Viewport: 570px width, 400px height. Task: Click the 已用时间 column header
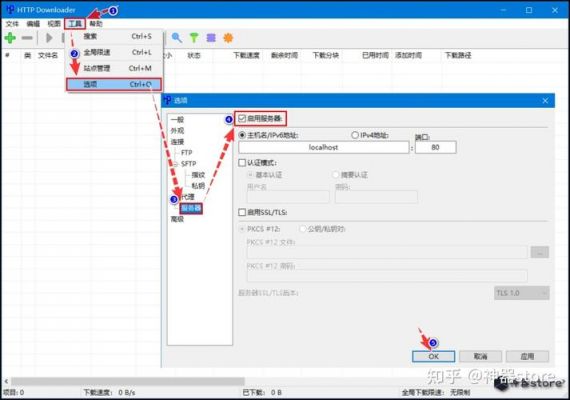click(x=375, y=55)
